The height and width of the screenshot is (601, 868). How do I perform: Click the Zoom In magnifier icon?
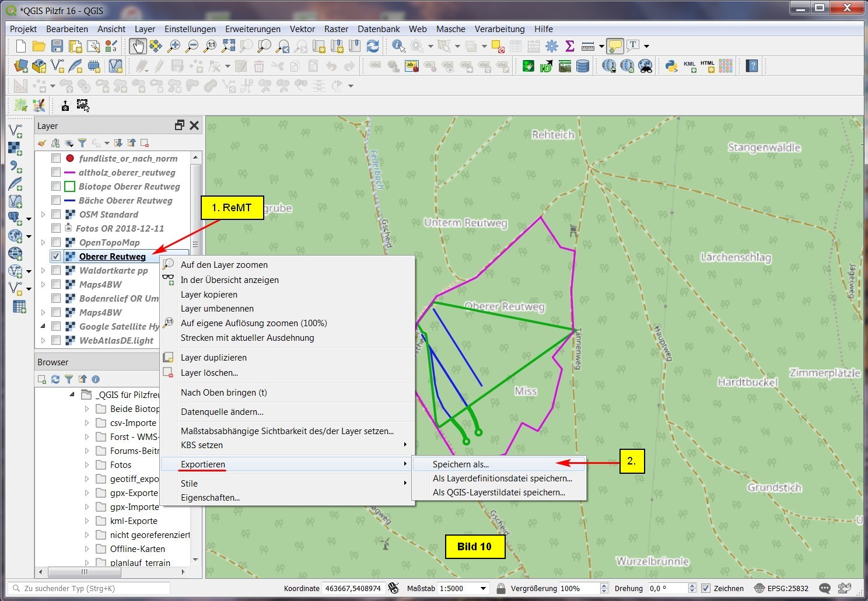click(174, 46)
